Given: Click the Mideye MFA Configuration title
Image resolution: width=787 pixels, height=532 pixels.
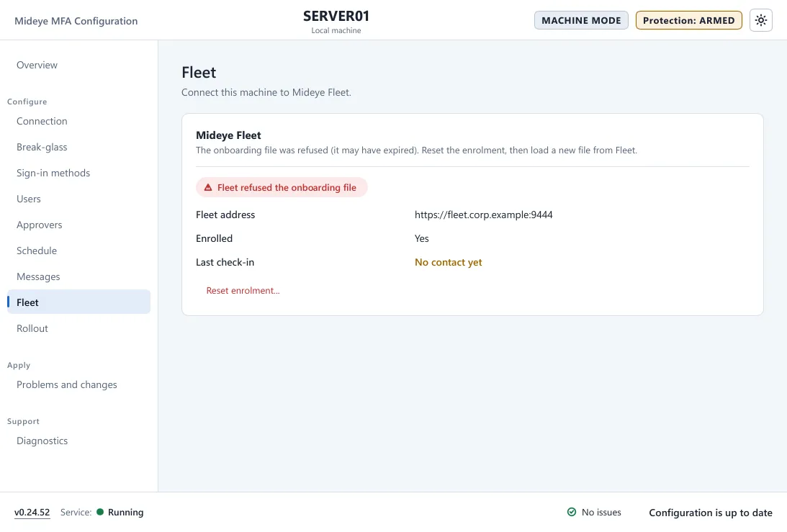Looking at the screenshot, I should click(x=76, y=21).
